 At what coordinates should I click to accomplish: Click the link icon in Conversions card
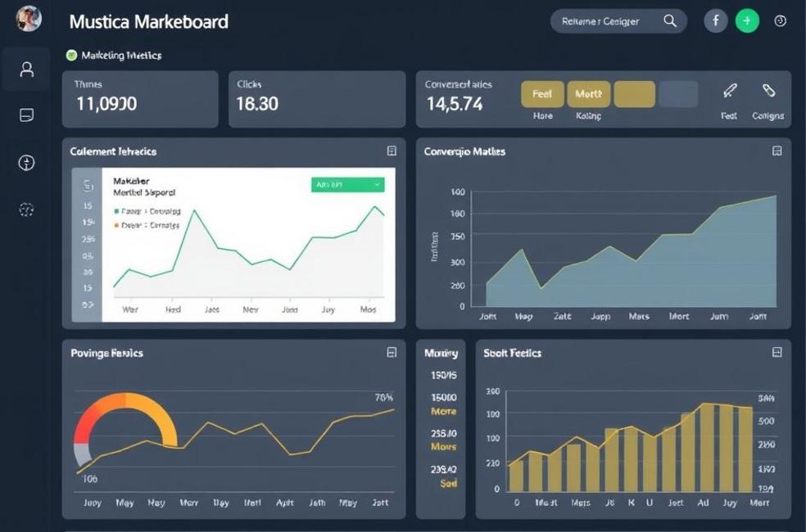pyautogui.click(x=768, y=91)
